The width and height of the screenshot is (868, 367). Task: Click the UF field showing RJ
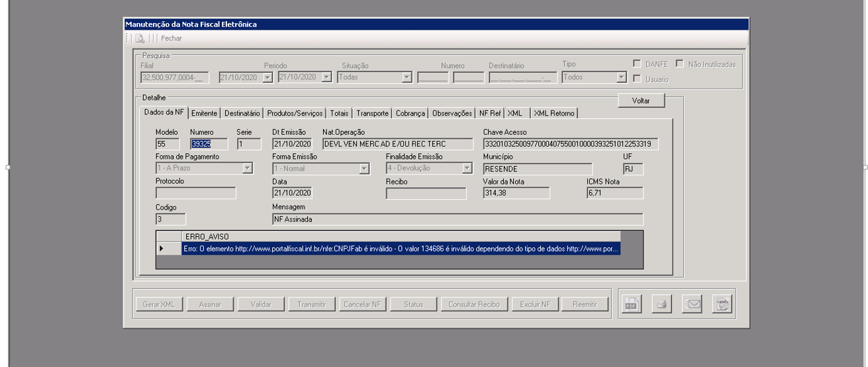click(x=634, y=168)
